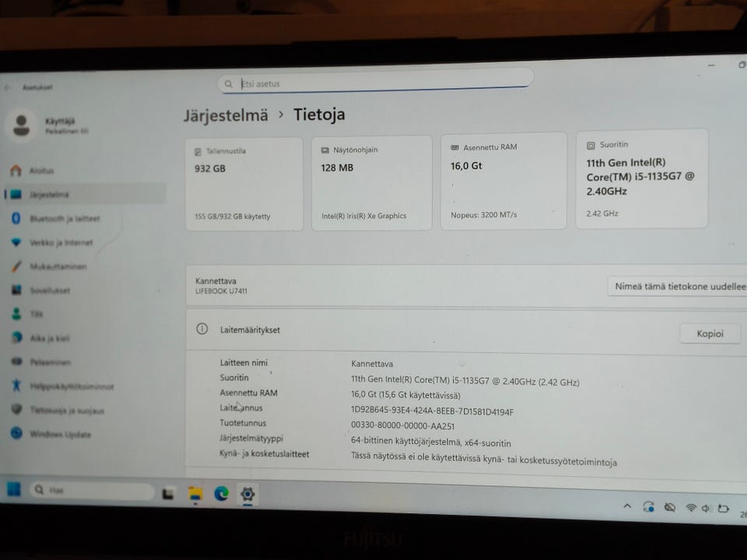Screen dimensions: 747x560
Task: Click the Kynä- ja kosketuslaitteet label
Action: (264, 453)
